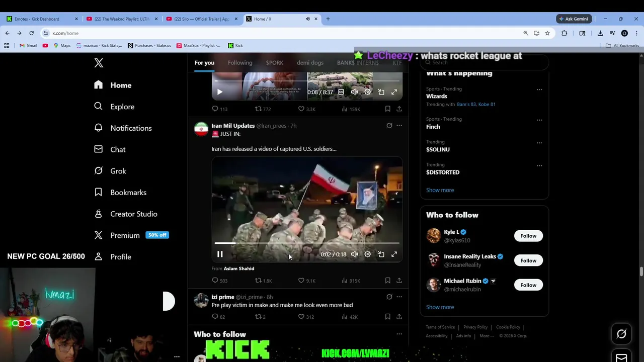Open more options on izi prime post
The height and width of the screenshot is (362, 644).
coord(399,297)
